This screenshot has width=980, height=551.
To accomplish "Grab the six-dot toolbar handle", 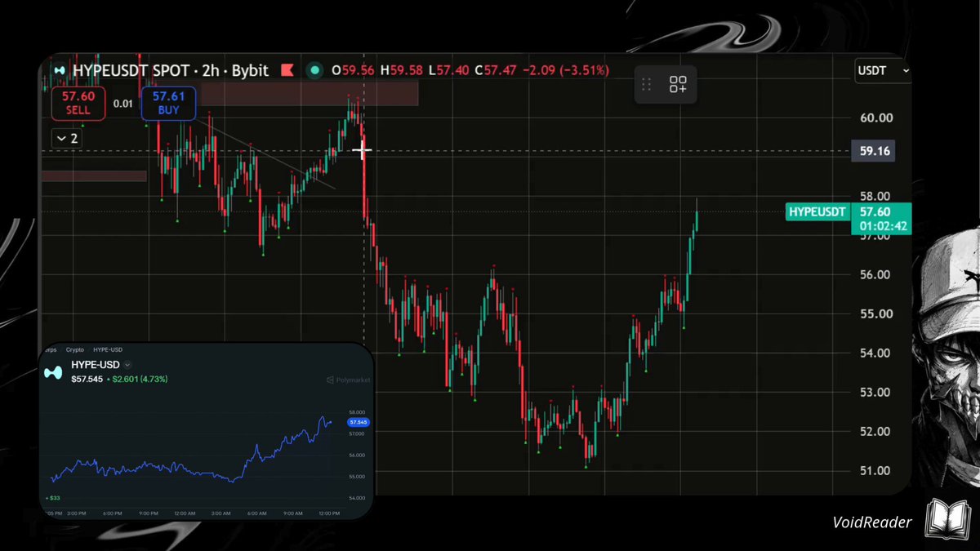I will pyautogui.click(x=646, y=84).
